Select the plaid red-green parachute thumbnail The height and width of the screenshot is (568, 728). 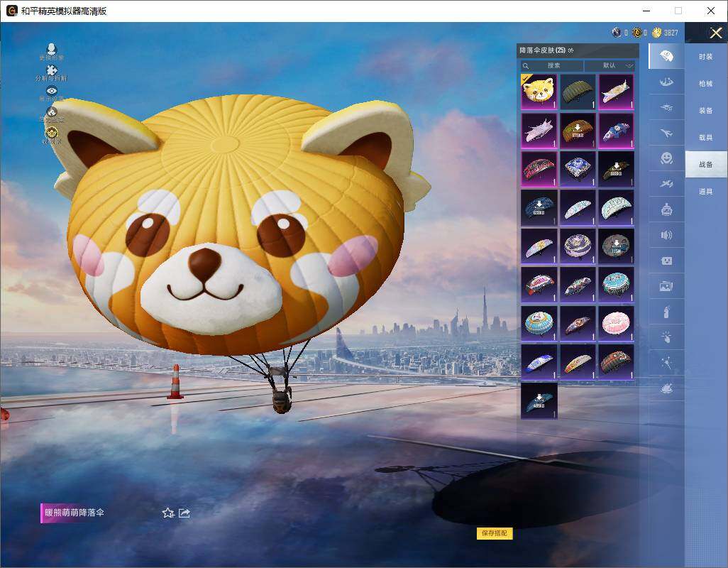point(616,362)
